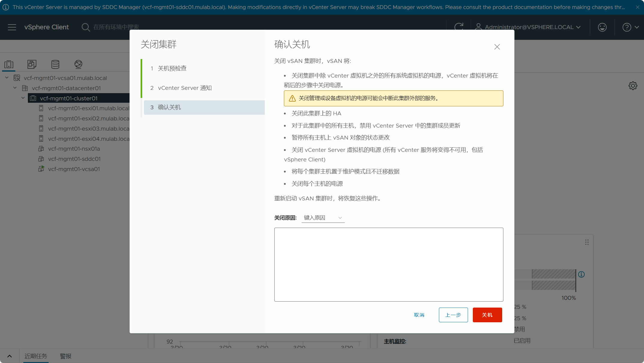Click the warning triangle icon in alert
Image resolution: width=644 pixels, height=363 pixels.
coord(292,98)
